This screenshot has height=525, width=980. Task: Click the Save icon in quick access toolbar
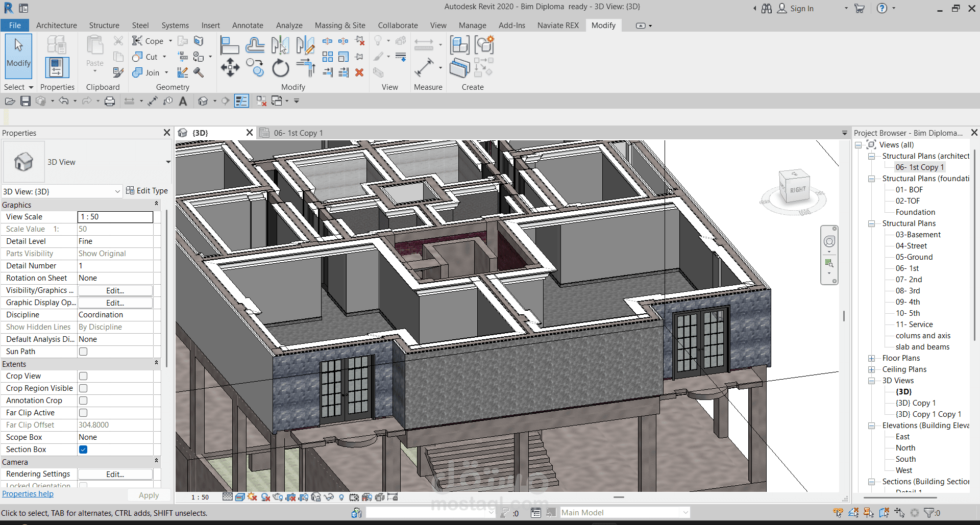(26, 101)
